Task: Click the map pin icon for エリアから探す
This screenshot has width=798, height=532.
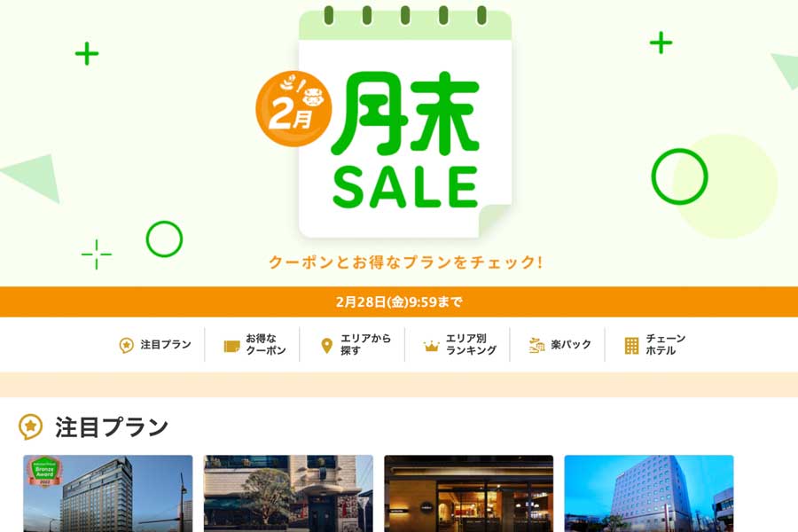Action: [326, 346]
